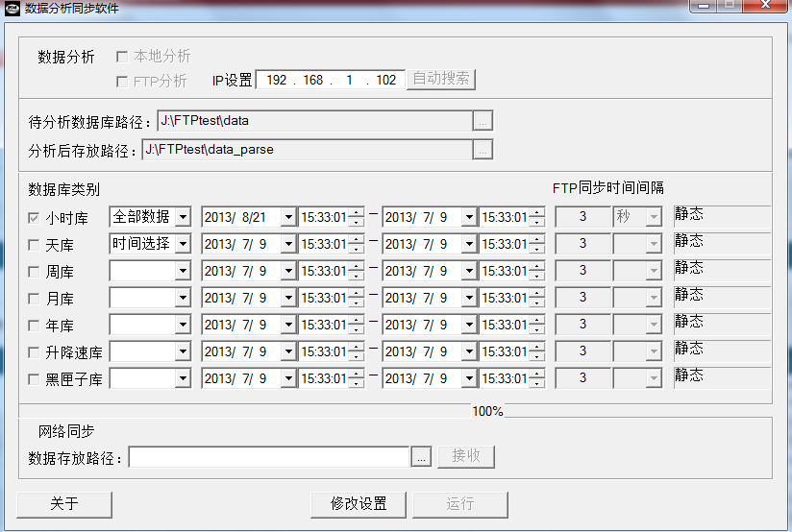
Task: Click the FTP interval value in 天库 row
Action: [x=582, y=244]
